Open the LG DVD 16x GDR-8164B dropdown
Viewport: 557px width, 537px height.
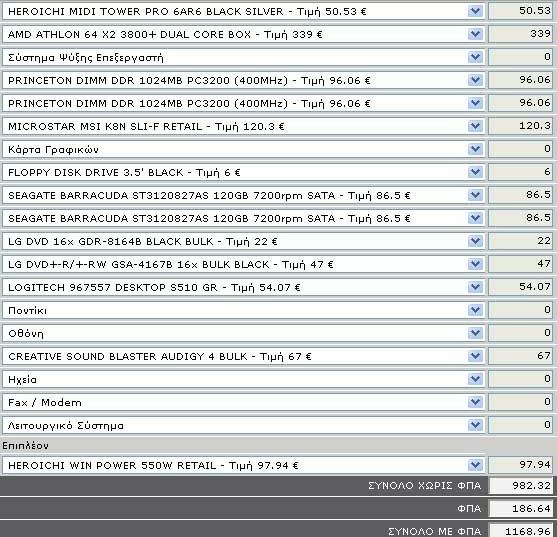[243, 241]
